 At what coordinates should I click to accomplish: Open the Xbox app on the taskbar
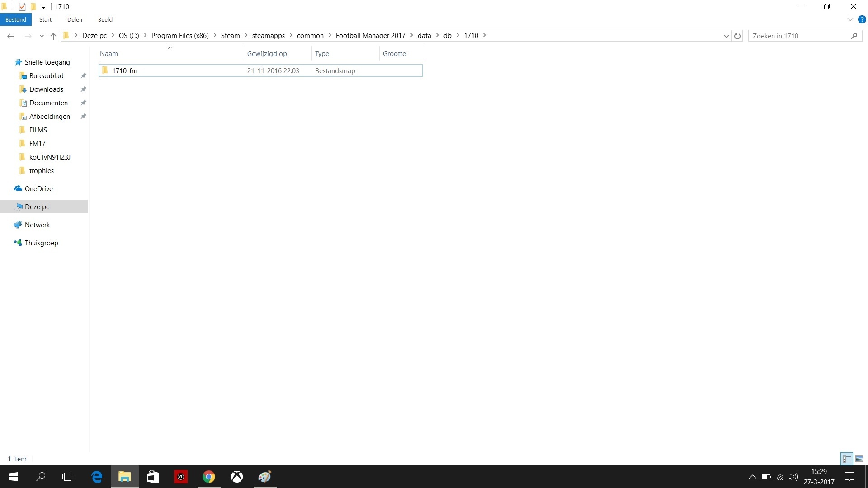[x=237, y=477]
